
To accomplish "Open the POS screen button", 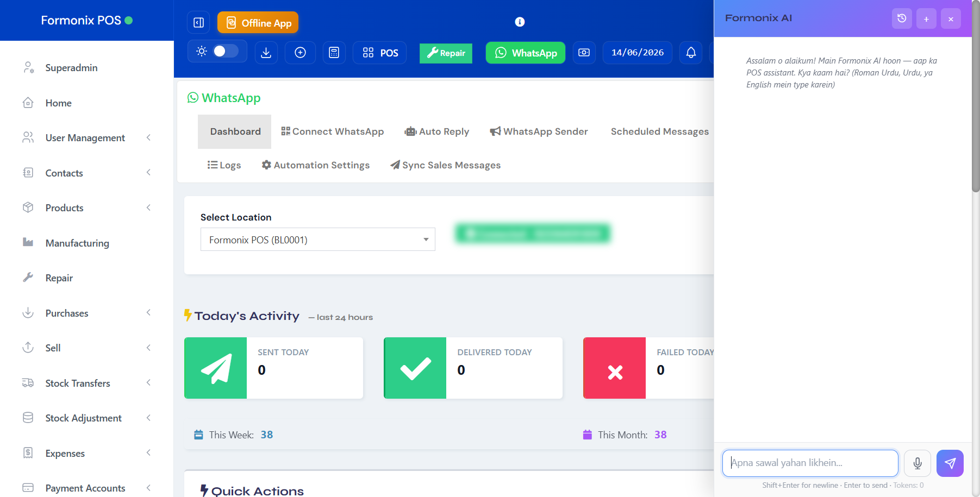I will (x=380, y=53).
